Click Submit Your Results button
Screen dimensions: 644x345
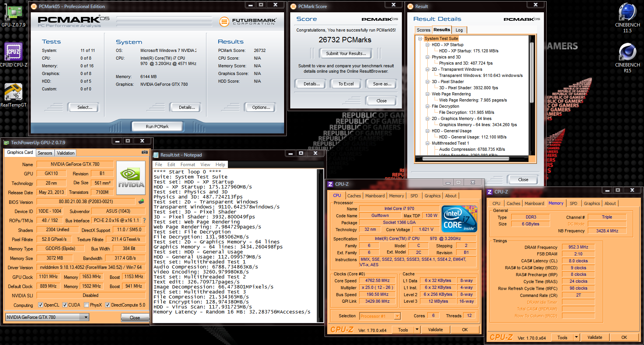pyautogui.click(x=346, y=53)
